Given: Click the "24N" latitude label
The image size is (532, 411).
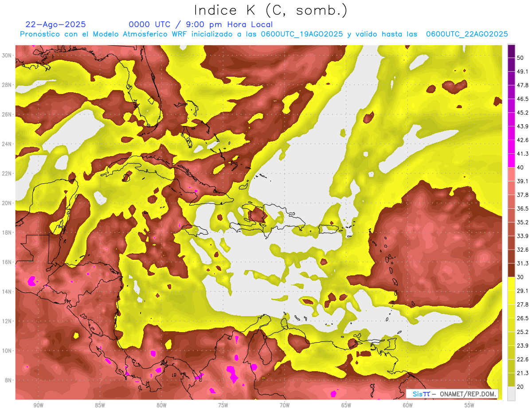Looking at the screenshot, I should pos(7,144).
